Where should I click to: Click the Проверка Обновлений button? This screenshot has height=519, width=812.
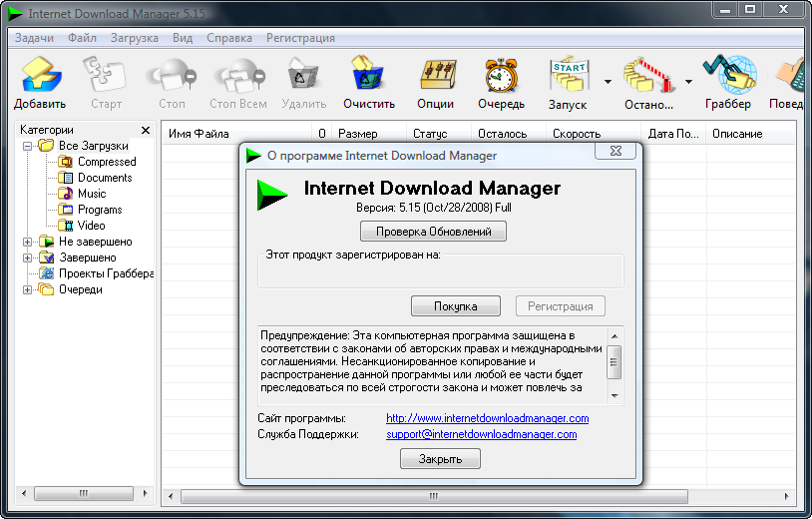click(434, 232)
